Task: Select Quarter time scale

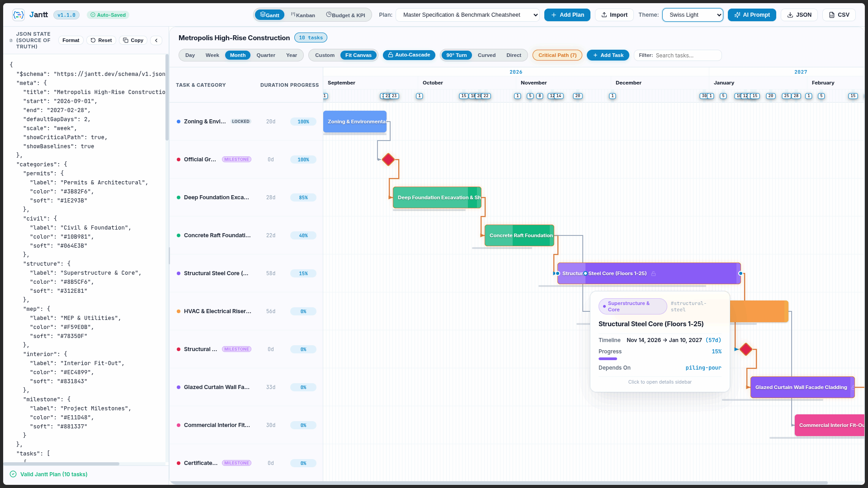Action: click(x=266, y=55)
